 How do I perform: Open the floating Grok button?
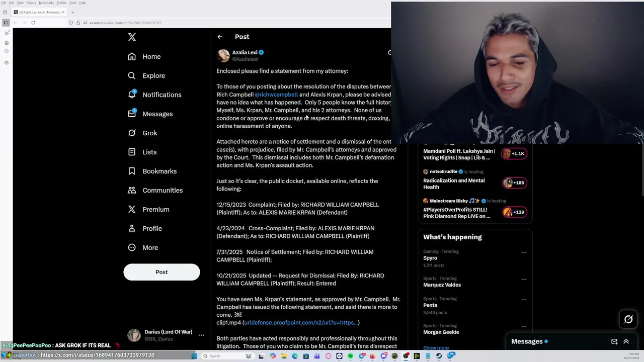[628, 319]
